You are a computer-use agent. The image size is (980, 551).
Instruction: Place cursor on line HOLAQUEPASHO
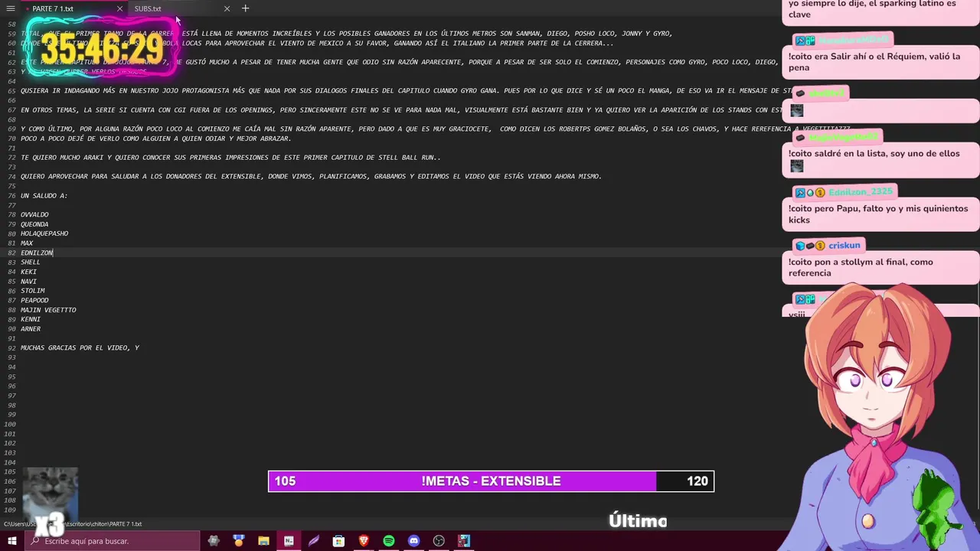(44, 233)
